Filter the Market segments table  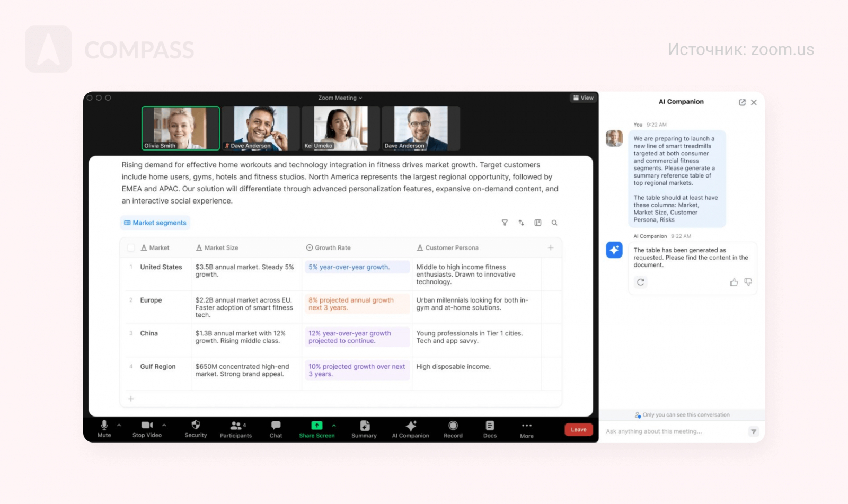[505, 223]
